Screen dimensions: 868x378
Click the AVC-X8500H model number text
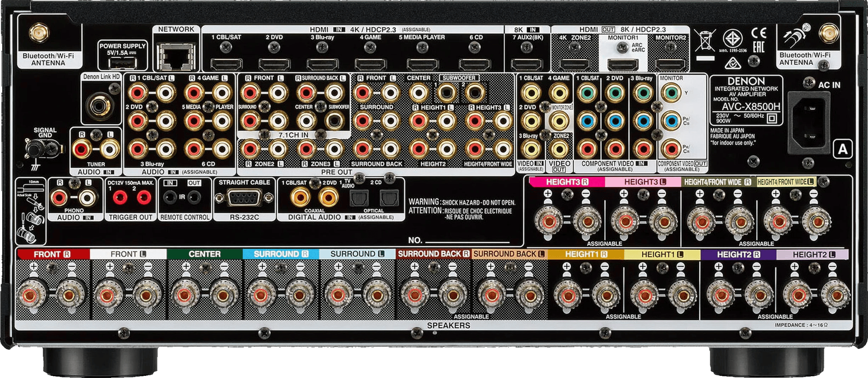[x=751, y=106]
